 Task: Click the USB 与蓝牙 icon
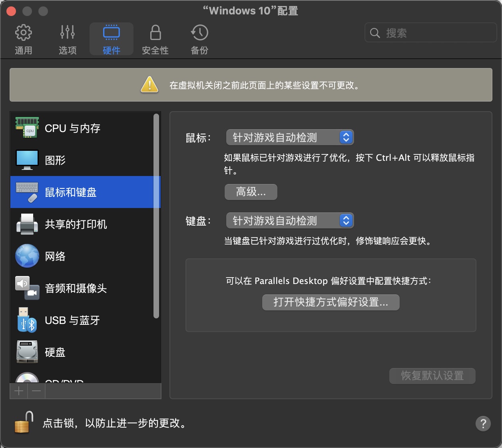[27, 320]
